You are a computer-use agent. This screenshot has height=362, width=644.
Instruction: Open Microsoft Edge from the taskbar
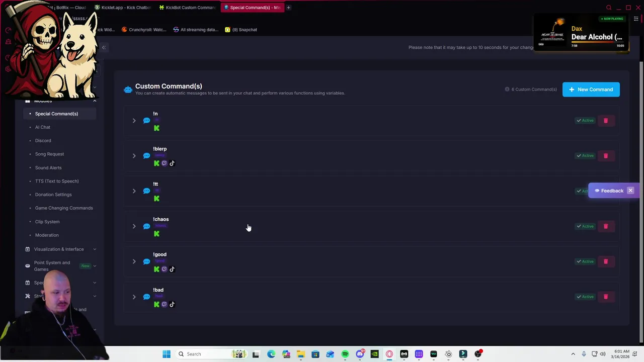pyautogui.click(x=271, y=354)
